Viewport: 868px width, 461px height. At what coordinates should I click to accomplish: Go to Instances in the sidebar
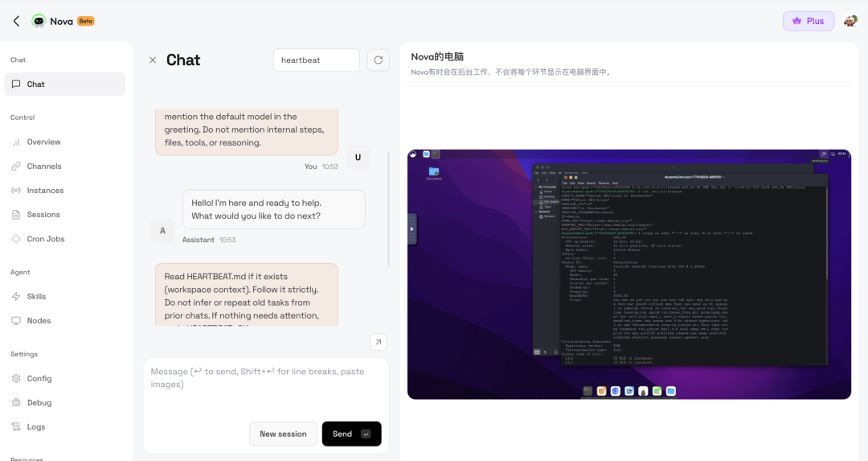(x=65, y=191)
